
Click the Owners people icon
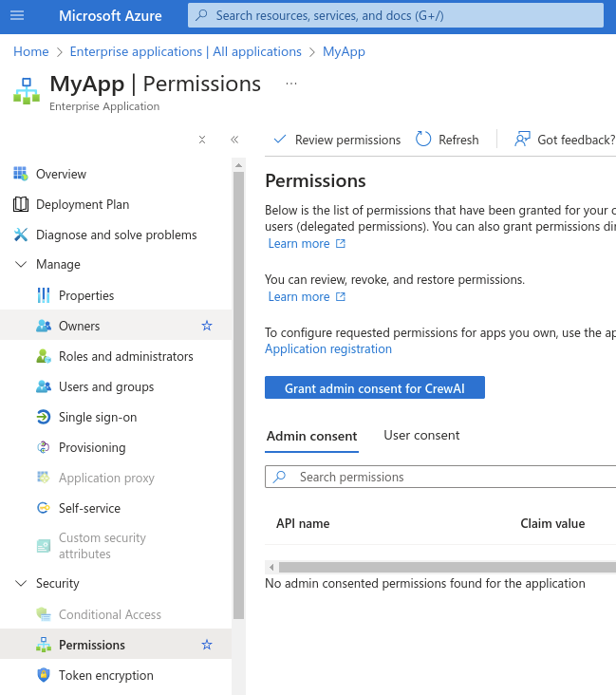[44, 326]
